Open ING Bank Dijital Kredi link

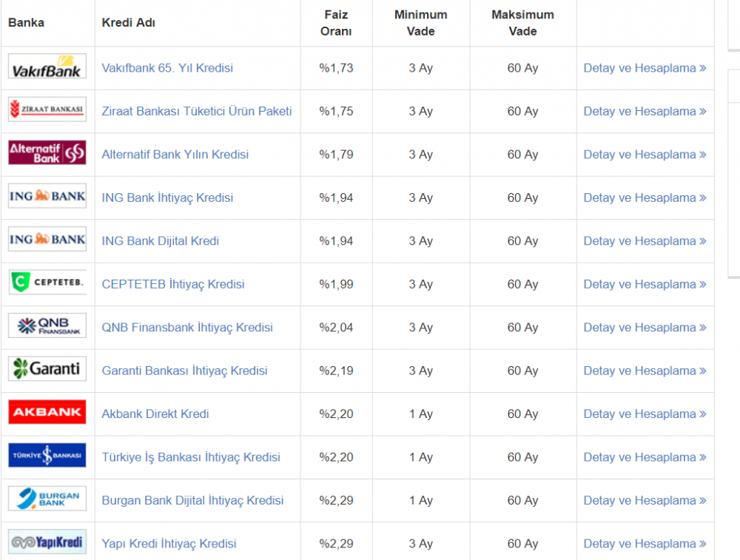[x=161, y=241]
